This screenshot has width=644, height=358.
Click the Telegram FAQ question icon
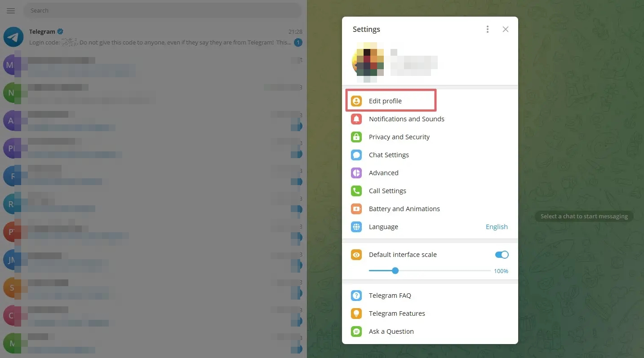click(x=356, y=296)
